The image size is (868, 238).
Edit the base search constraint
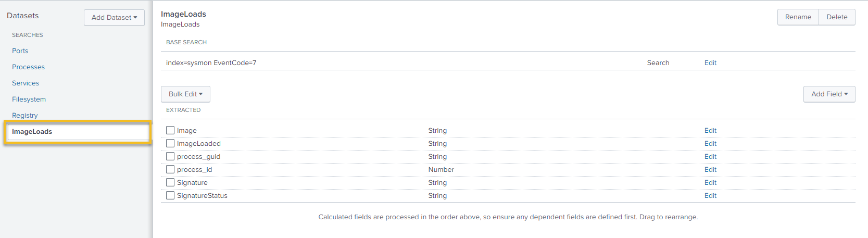pos(710,63)
